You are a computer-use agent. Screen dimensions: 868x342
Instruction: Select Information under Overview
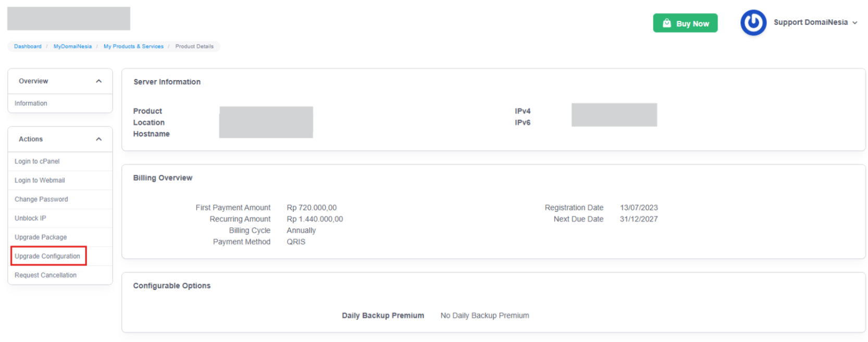[x=31, y=103]
